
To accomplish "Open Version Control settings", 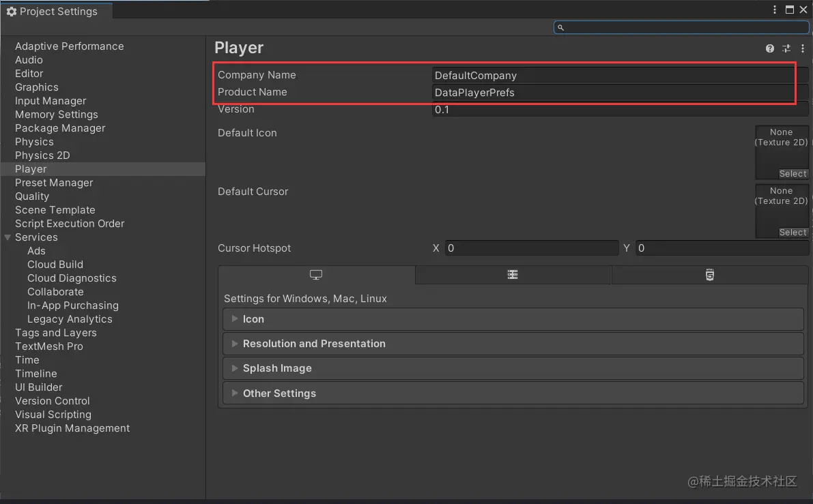I will (53, 401).
